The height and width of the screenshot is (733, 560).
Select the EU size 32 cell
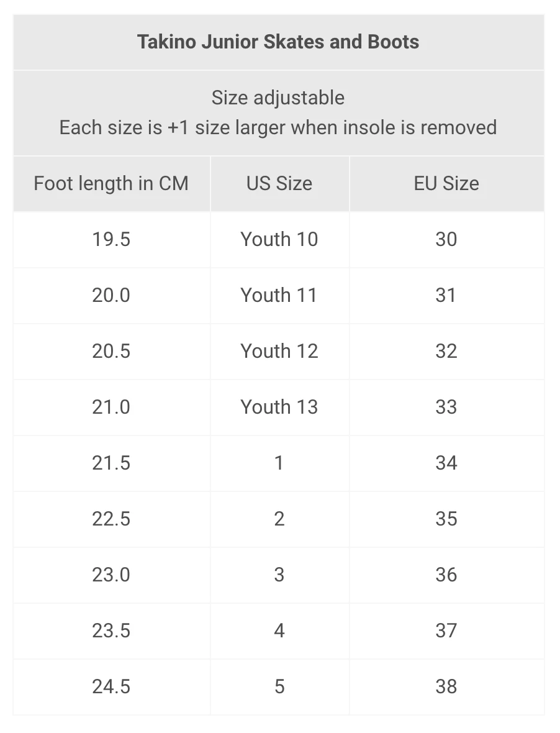446,351
